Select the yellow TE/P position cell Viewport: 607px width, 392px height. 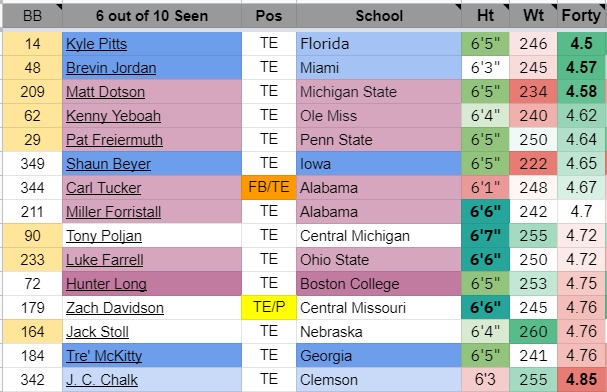269,308
